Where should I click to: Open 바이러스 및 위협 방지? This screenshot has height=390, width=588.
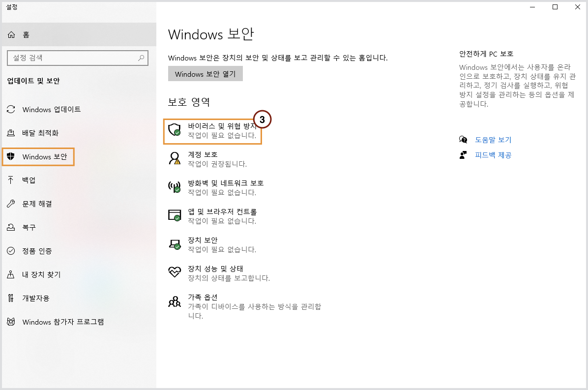pyautogui.click(x=212, y=131)
